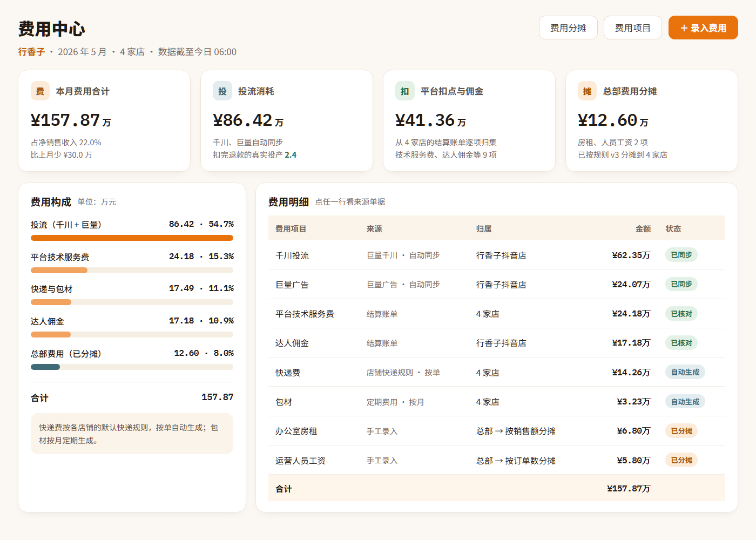Click the 扣 icon on 平台扣点与佣金 card

pos(405,91)
